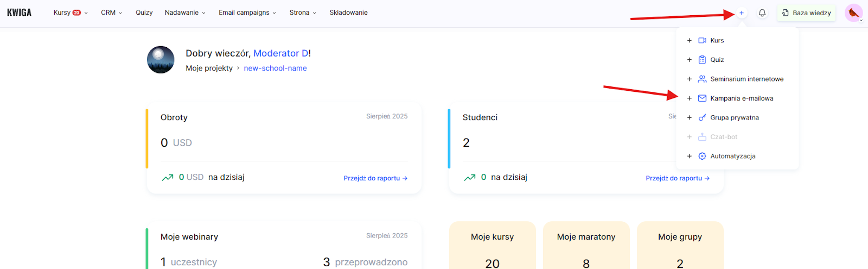Click the video camera Kurs icon
This screenshot has width=868, height=269.
tap(702, 41)
